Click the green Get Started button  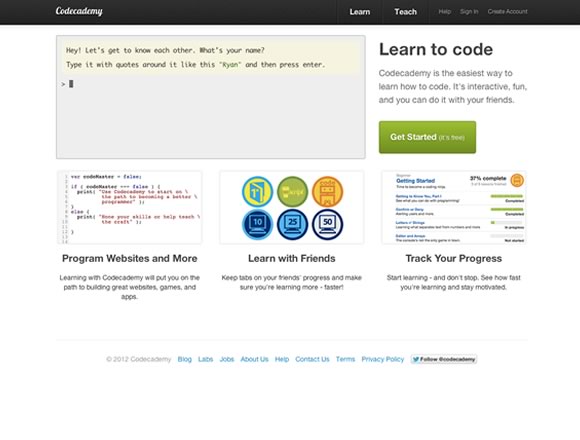click(427, 137)
